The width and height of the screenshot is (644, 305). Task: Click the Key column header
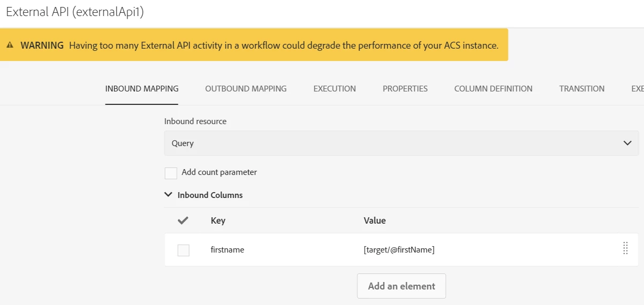(x=218, y=220)
